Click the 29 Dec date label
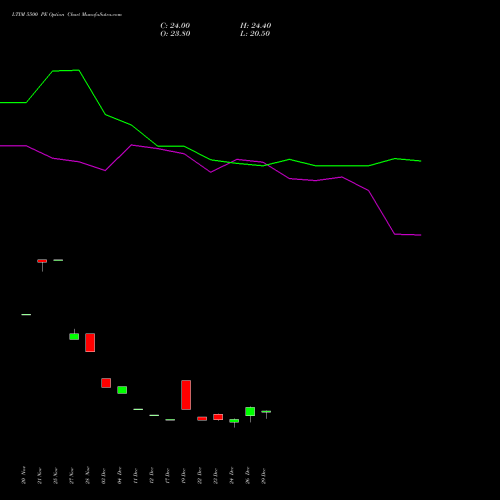The image size is (500, 500). tap(263, 475)
